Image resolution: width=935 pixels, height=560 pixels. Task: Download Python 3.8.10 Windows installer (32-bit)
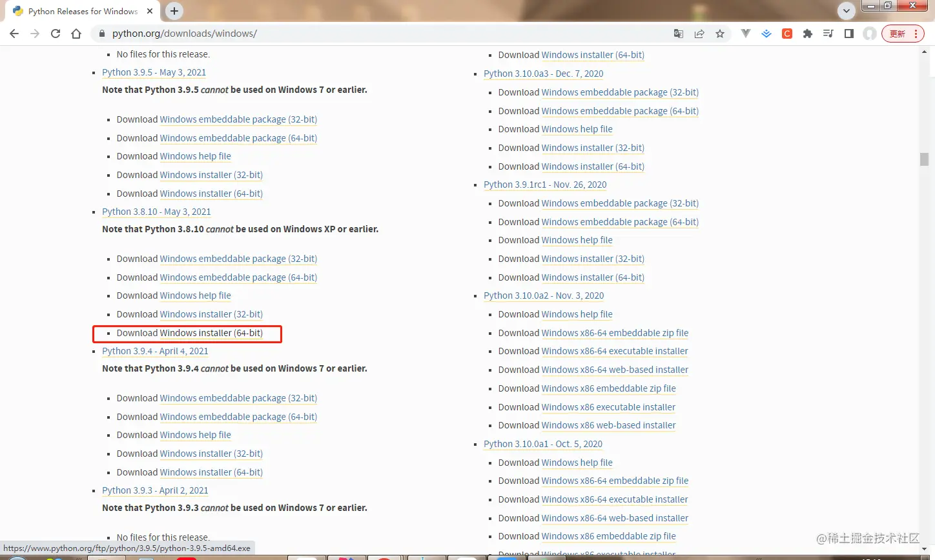(211, 314)
